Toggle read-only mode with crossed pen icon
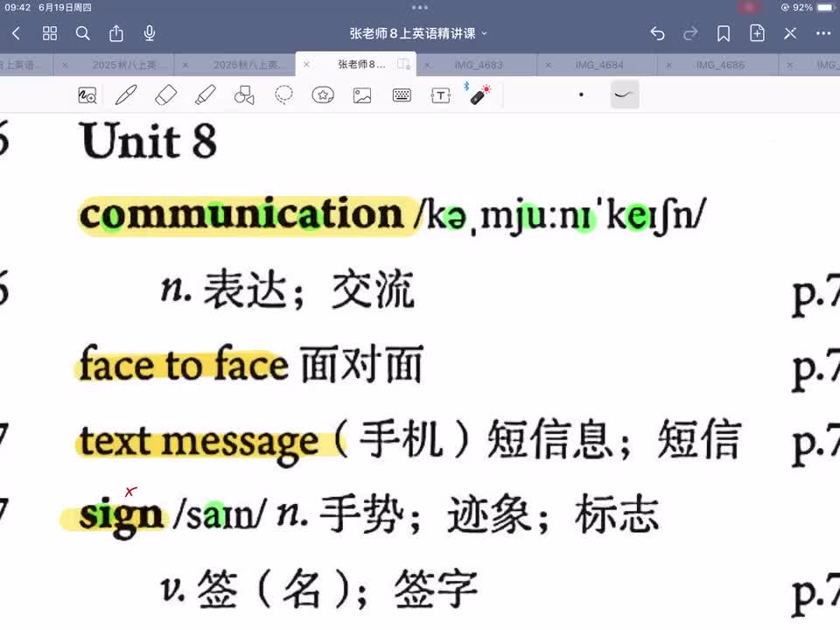This screenshot has width=840, height=630. 790,34
